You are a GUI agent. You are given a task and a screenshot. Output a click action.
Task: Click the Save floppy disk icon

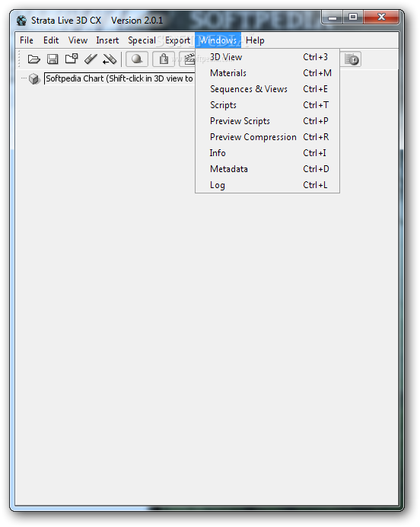click(52, 59)
